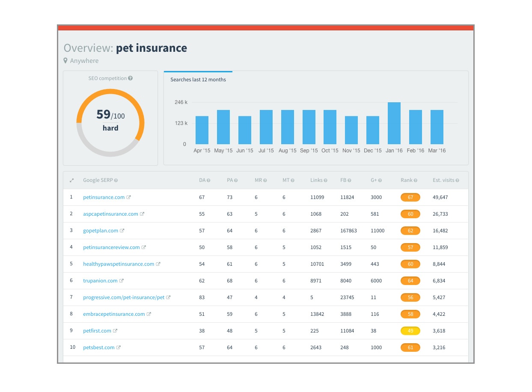Click the Google SERP help icon

coord(116,181)
